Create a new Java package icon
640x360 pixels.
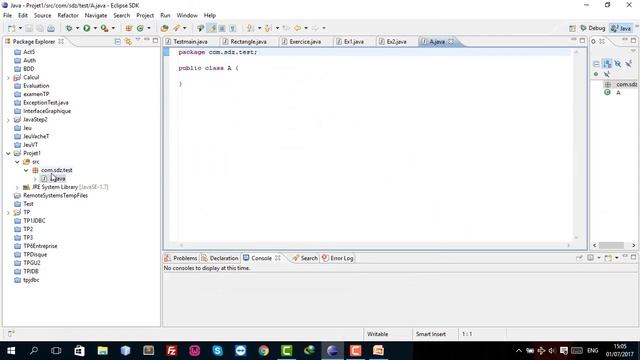pos(129,28)
